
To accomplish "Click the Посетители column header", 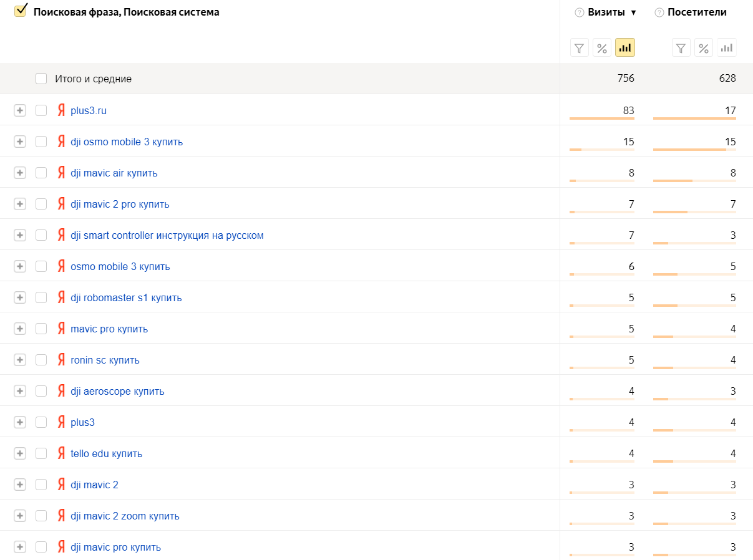I will [x=697, y=12].
